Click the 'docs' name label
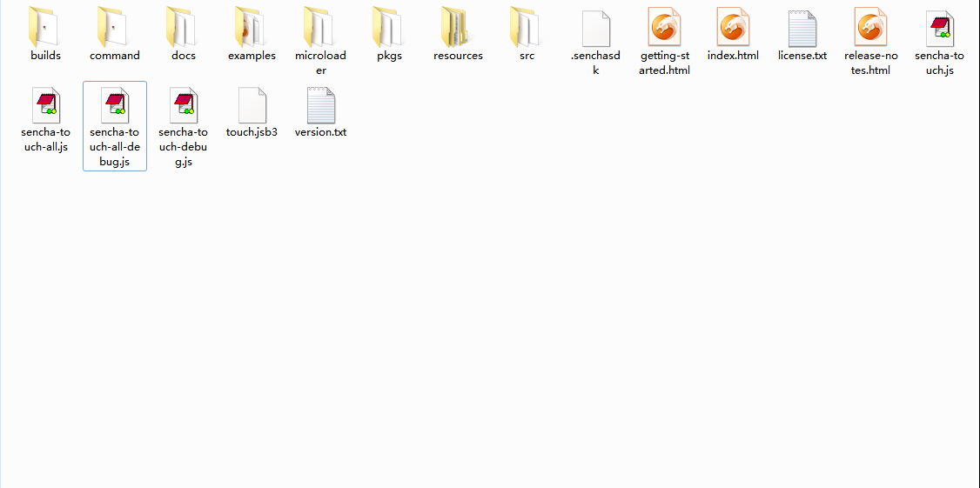Screen dimensions: 980x488 pos(183,56)
